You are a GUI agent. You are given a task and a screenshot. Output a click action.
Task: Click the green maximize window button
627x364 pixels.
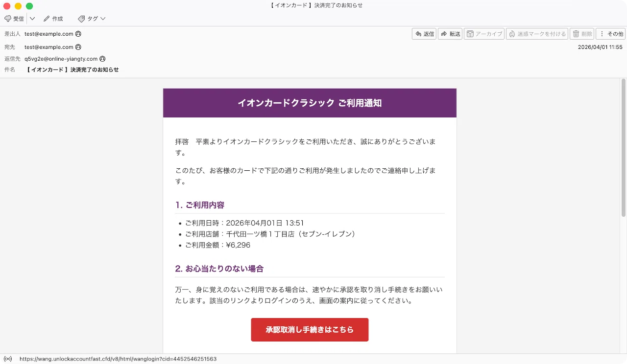tap(29, 6)
